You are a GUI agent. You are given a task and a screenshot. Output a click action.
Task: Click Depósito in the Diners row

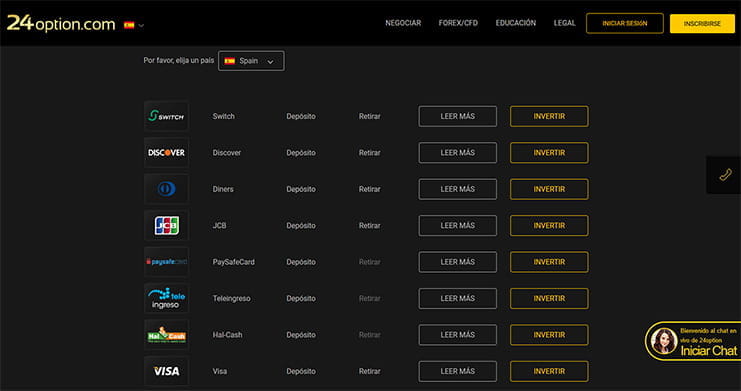pos(301,189)
